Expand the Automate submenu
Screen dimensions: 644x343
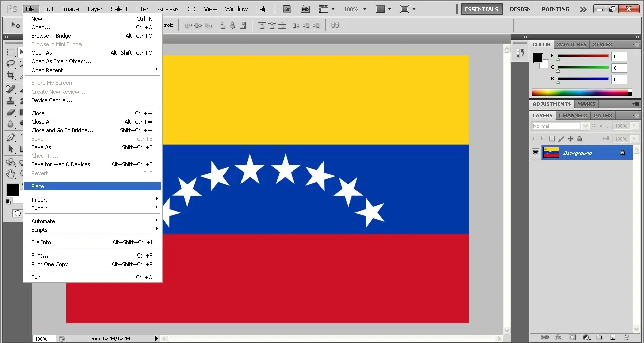tap(93, 221)
